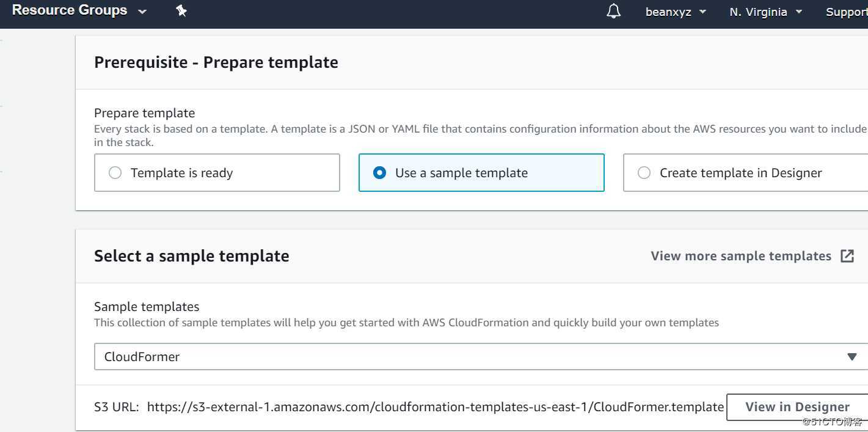
Task: Click the Prerequisite - Prepare template heading
Action: point(216,62)
